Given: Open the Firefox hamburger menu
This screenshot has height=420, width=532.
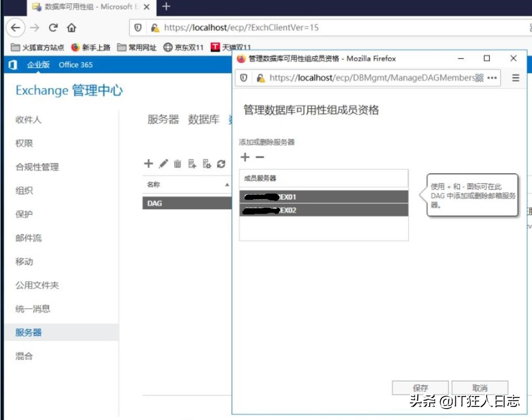Looking at the screenshot, I should click(x=515, y=78).
